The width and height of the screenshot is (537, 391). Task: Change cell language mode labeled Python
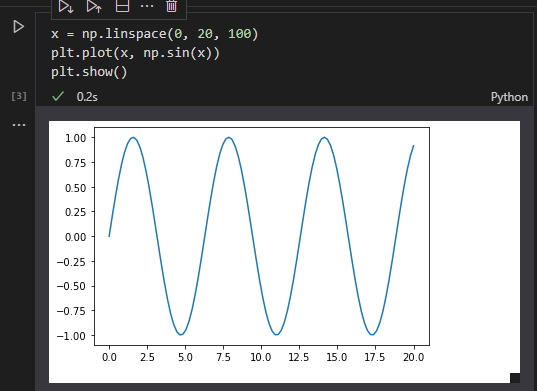[x=509, y=97]
